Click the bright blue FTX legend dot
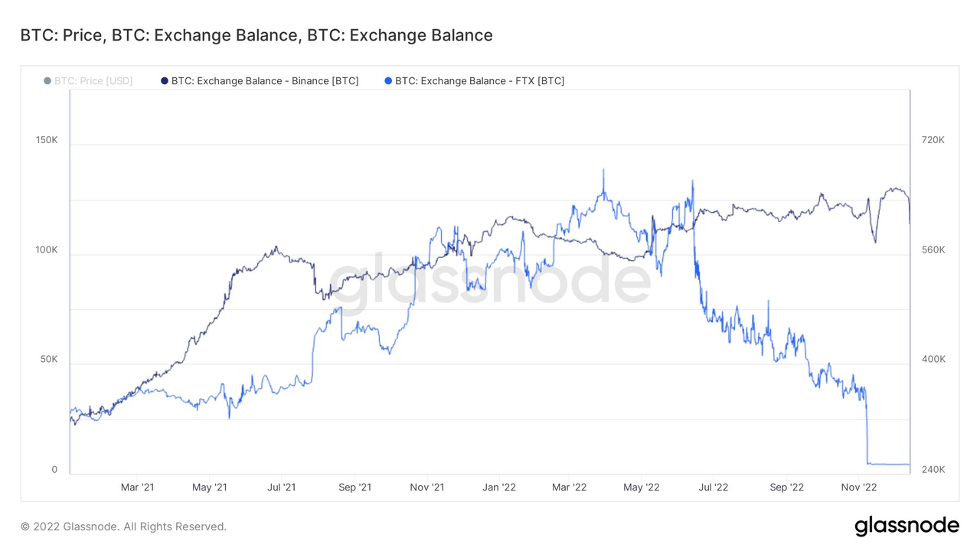 tap(388, 81)
